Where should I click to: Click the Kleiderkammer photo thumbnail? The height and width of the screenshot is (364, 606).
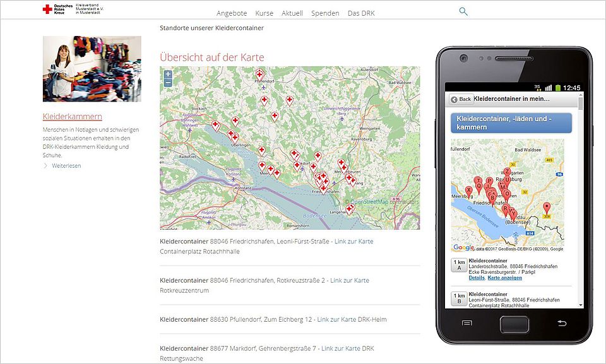click(92, 69)
